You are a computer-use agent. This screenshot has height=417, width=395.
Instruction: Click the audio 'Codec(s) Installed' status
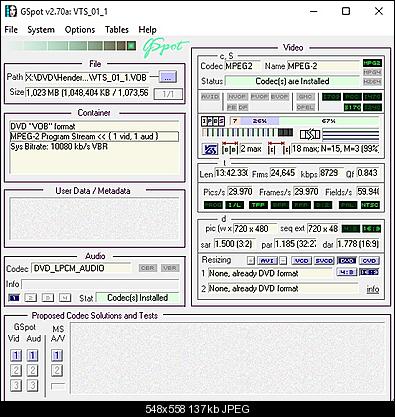137,298
